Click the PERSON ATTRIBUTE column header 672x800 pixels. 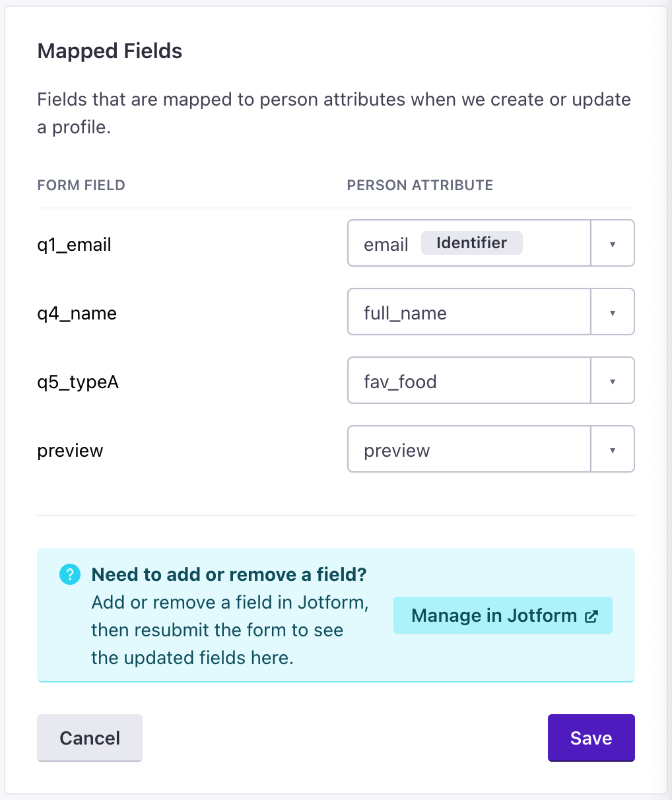[x=420, y=185]
